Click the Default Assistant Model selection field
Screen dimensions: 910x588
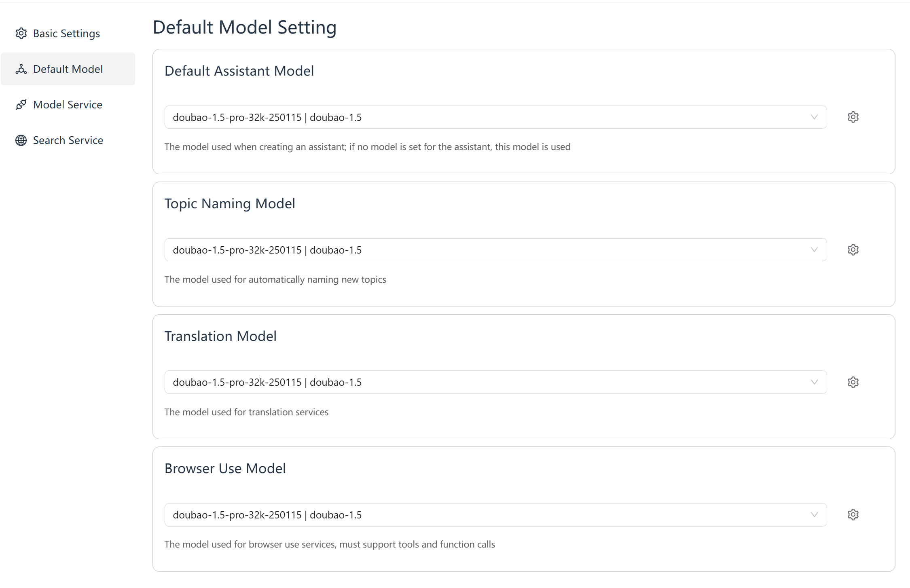495,117
